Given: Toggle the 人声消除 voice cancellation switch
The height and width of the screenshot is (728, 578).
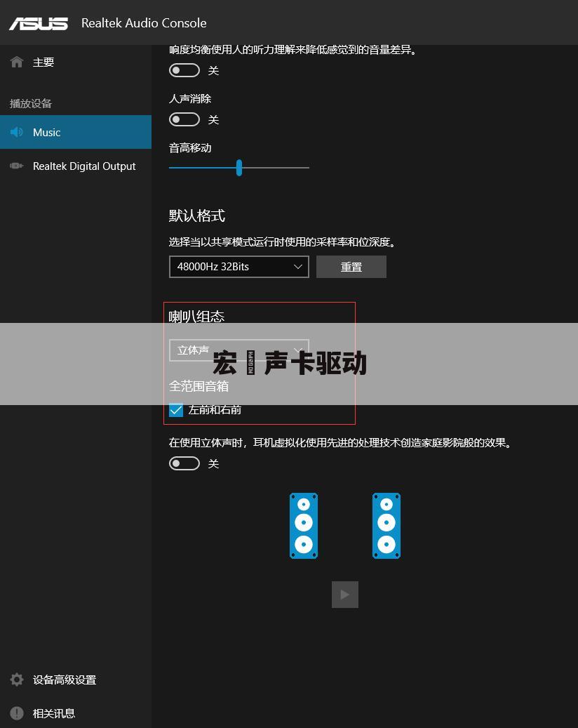Looking at the screenshot, I should [184, 120].
